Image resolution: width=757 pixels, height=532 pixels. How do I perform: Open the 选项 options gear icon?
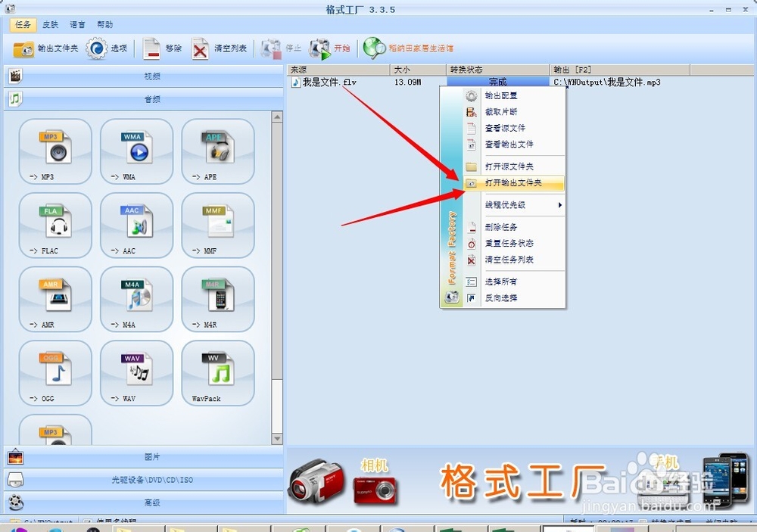tap(98, 47)
